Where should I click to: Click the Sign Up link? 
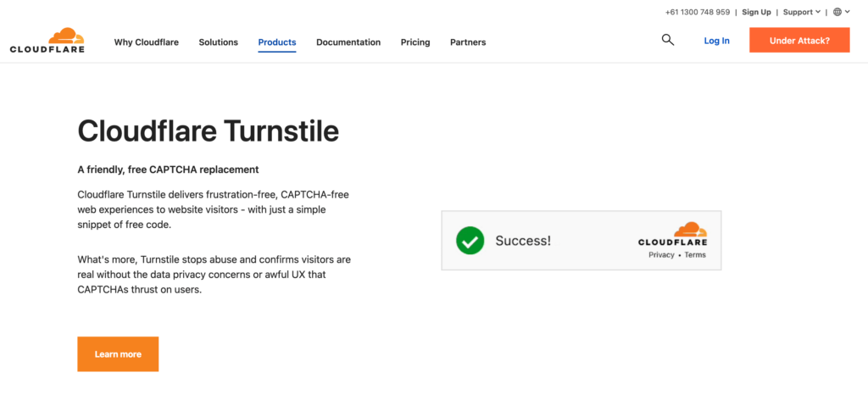(x=756, y=12)
